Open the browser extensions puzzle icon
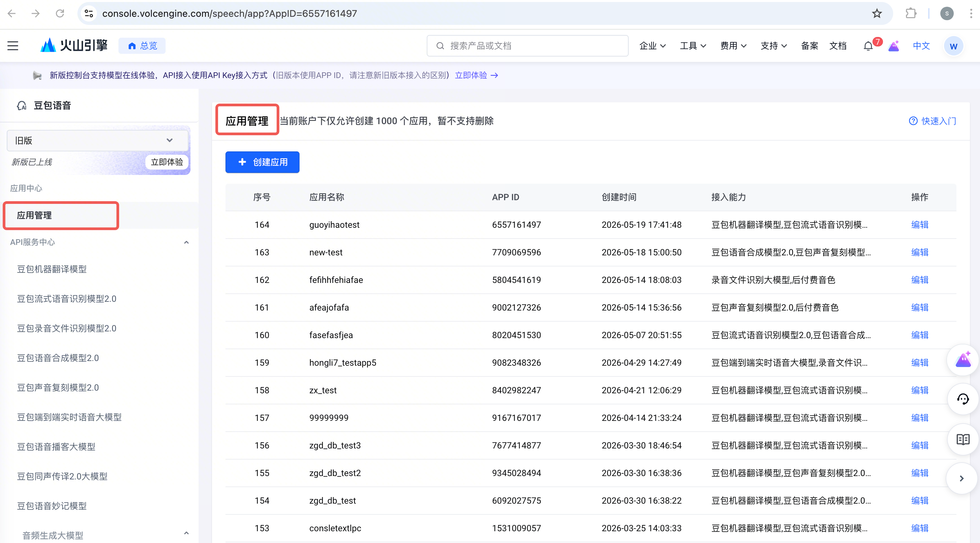 pos(911,14)
